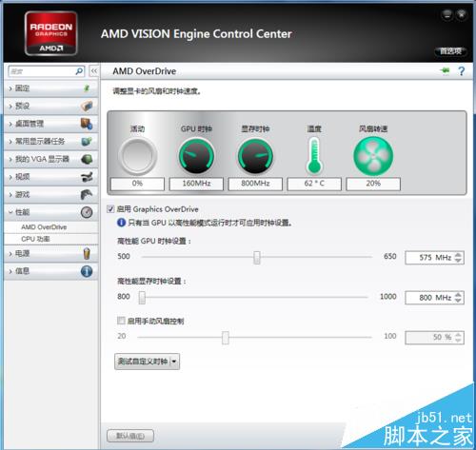The image size is (476, 450).
Task: Click the 800MHz memory clock readout
Action: click(255, 184)
